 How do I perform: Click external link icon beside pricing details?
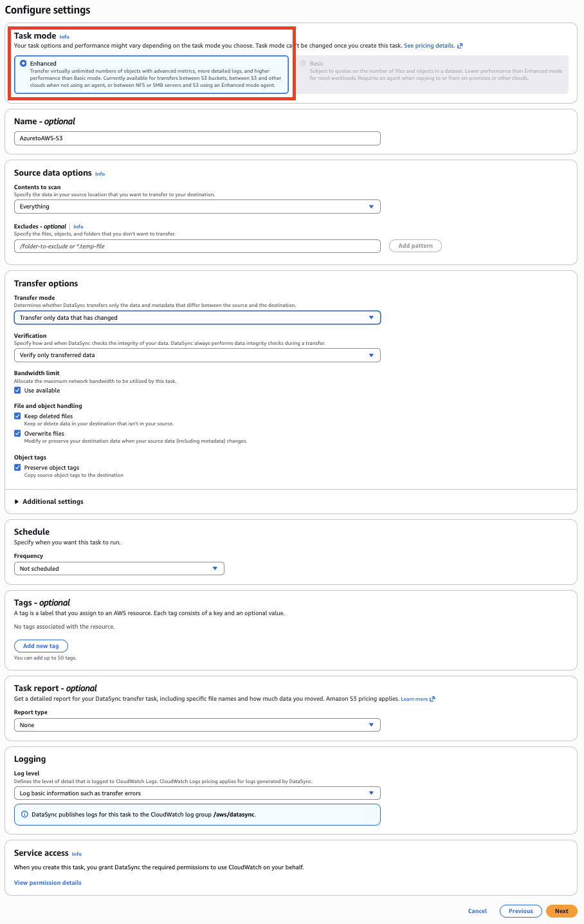coord(460,46)
